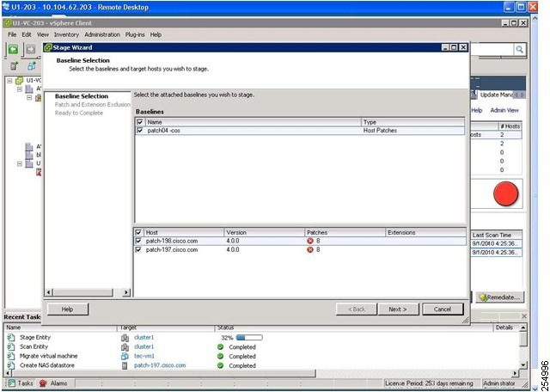Click the Recent Tasks horizontal scrollbar
The height and width of the screenshot is (392, 550).
[163, 373]
